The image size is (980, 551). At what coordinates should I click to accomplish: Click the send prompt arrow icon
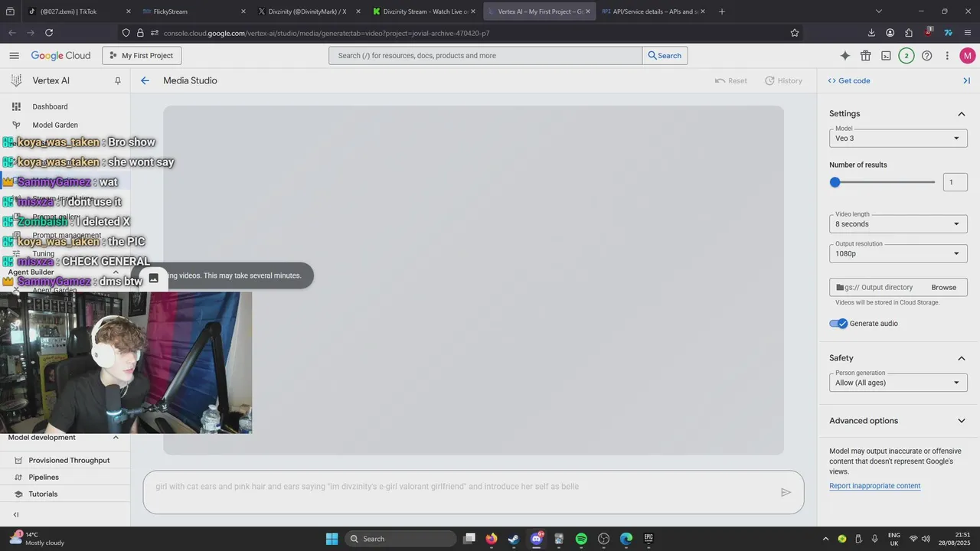click(x=786, y=492)
